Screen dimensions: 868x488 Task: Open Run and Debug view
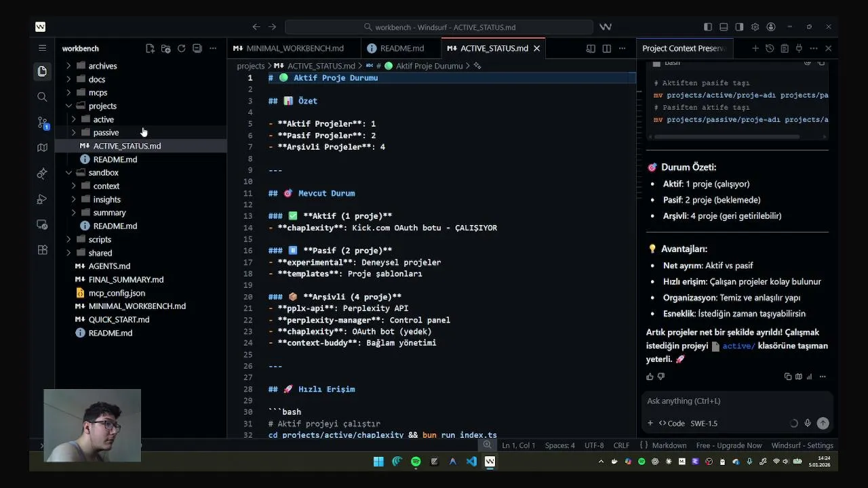(x=42, y=199)
